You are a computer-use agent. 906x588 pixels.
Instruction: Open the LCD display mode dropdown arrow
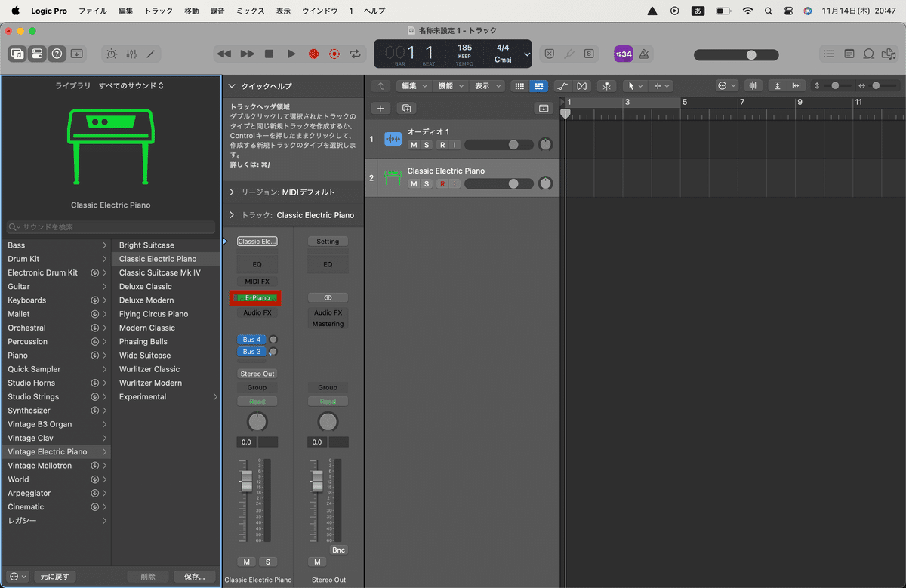tap(527, 54)
